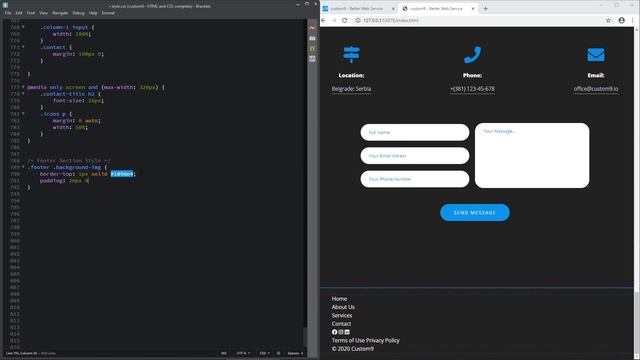
Task: Click Your Phone Number input field
Action: [x=415, y=179]
